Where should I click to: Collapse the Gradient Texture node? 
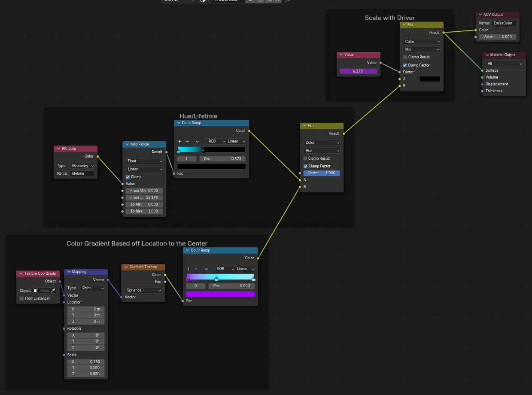[126, 267]
